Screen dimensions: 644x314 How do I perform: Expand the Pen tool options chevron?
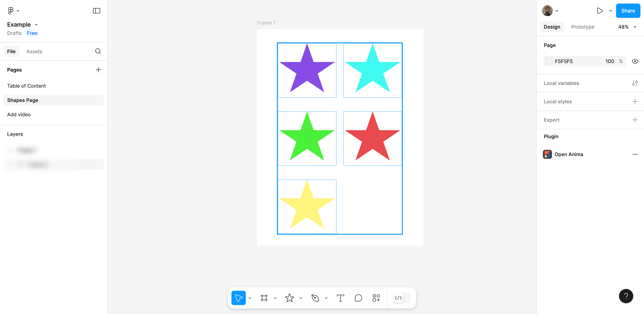(x=326, y=298)
